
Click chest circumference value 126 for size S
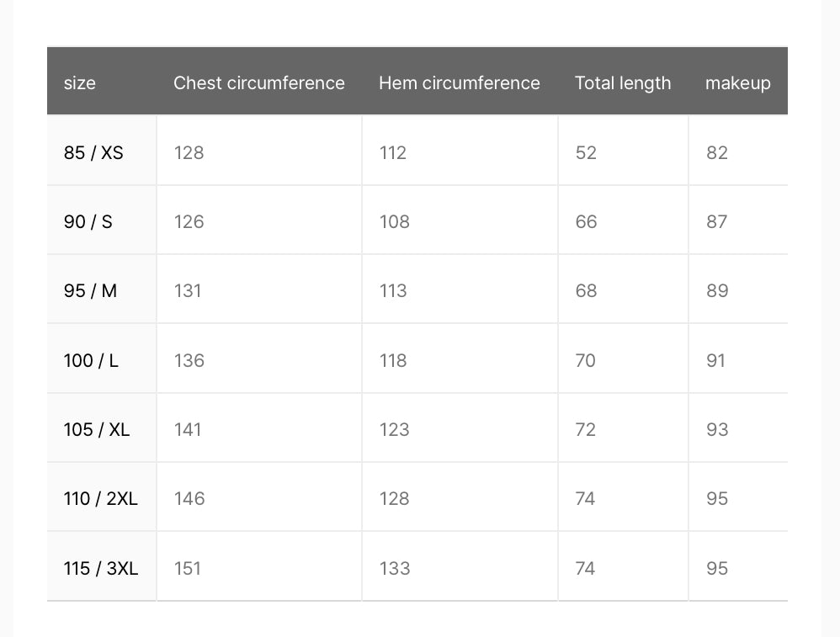click(189, 221)
